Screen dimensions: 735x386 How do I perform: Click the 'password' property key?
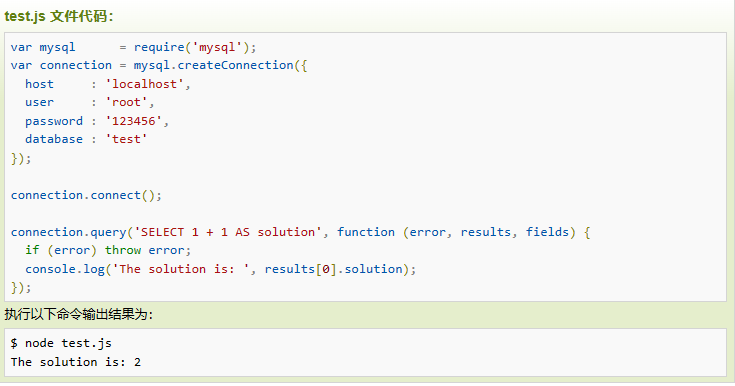(x=54, y=121)
